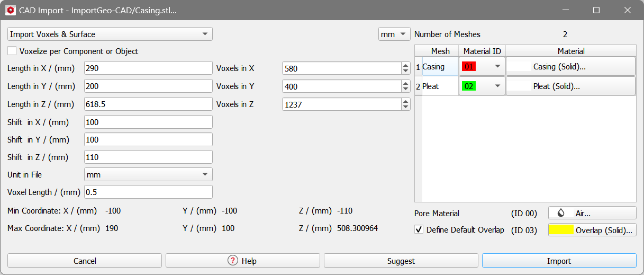Click the Shift in Z input field
Image resolution: width=644 pixels, height=275 pixels.
click(x=148, y=157)
